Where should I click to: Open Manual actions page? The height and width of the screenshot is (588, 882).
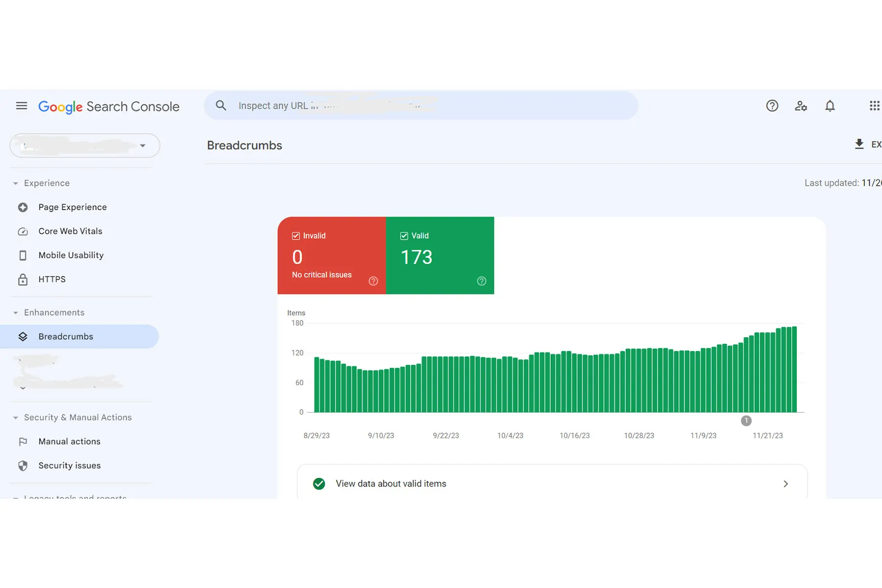[70, 441]
